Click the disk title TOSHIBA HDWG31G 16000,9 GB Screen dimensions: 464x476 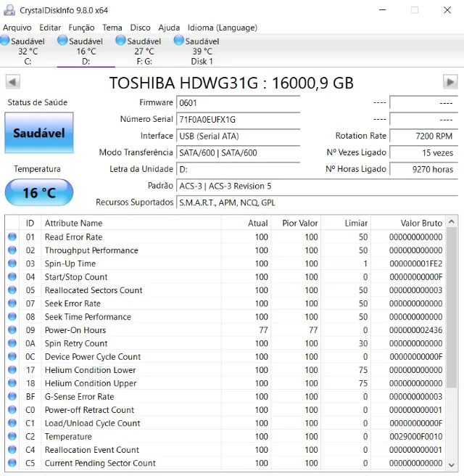(231, 83)
